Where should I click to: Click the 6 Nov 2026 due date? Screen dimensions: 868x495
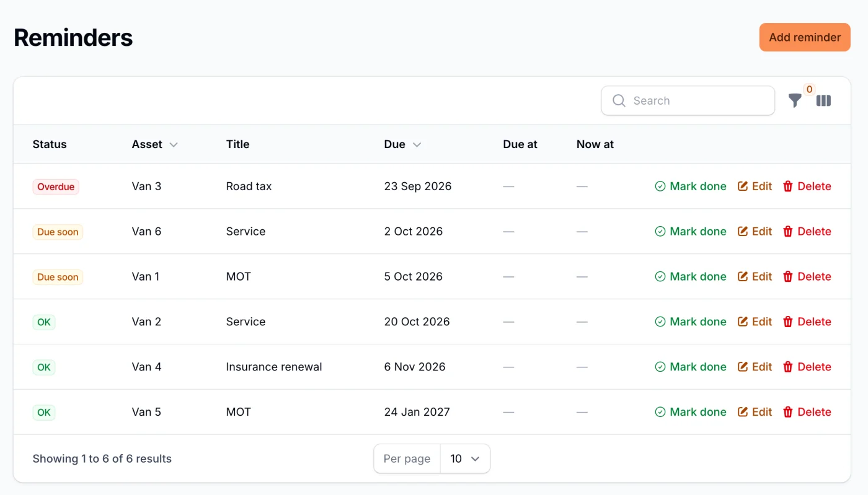click(415, 367)
